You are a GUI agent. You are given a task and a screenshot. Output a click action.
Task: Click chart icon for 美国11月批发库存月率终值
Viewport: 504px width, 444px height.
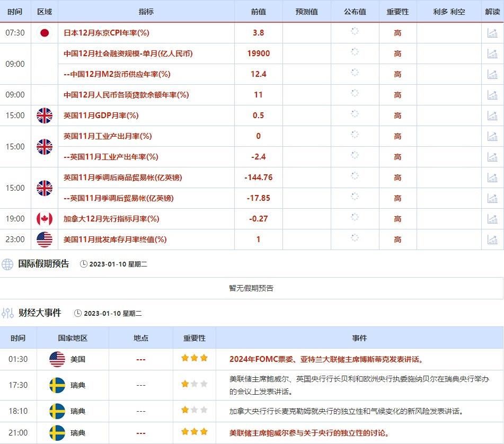[x=492, y=239]
